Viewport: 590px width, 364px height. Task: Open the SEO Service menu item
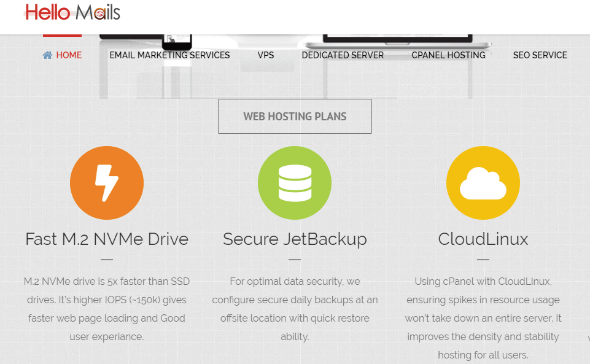click(540, 55)
